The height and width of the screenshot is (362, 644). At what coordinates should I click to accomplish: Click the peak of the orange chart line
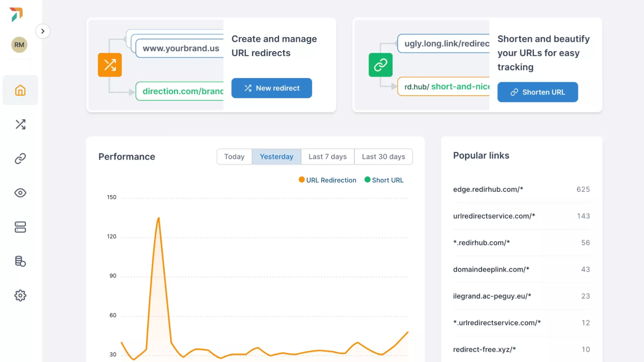(159, 218)
